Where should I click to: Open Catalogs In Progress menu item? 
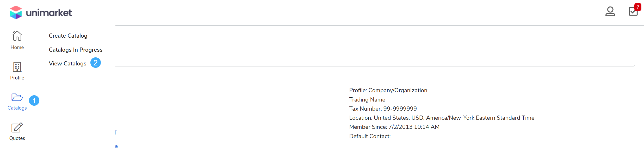click(76, 50)
